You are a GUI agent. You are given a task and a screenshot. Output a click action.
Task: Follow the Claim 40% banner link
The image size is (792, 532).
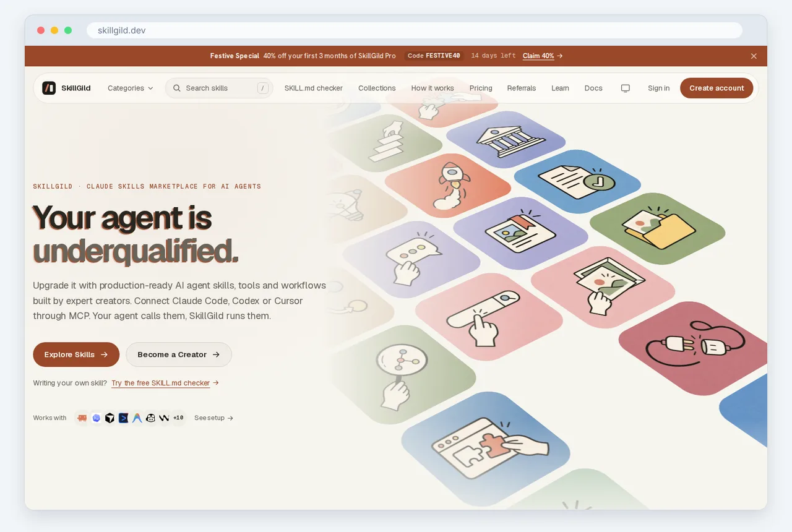tap(543, 56)
